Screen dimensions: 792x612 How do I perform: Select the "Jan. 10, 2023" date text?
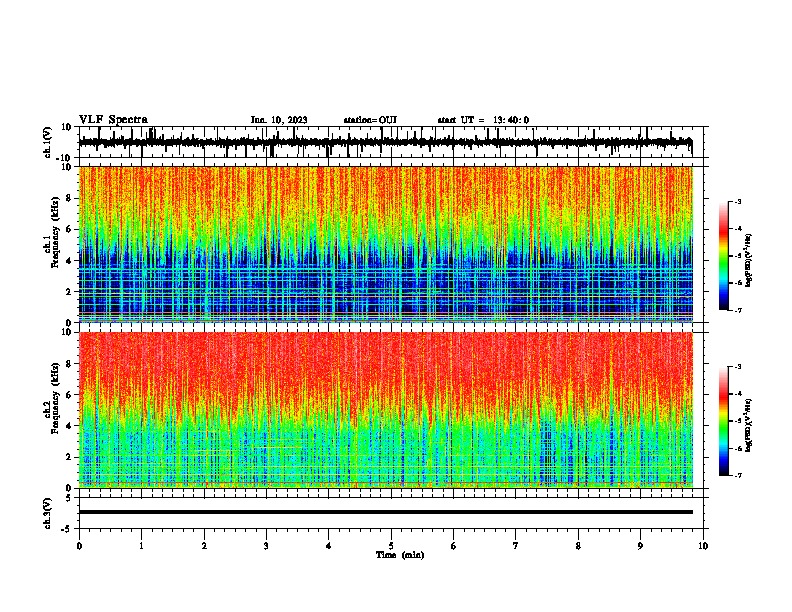click(x=279, y=120)
